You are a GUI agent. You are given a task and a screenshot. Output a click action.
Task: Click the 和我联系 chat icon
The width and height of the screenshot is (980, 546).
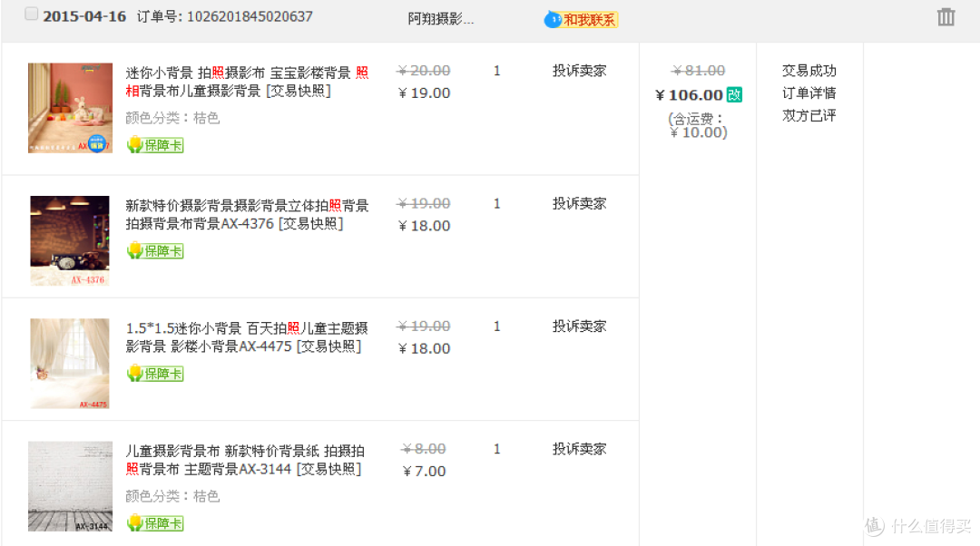point(581,19)
